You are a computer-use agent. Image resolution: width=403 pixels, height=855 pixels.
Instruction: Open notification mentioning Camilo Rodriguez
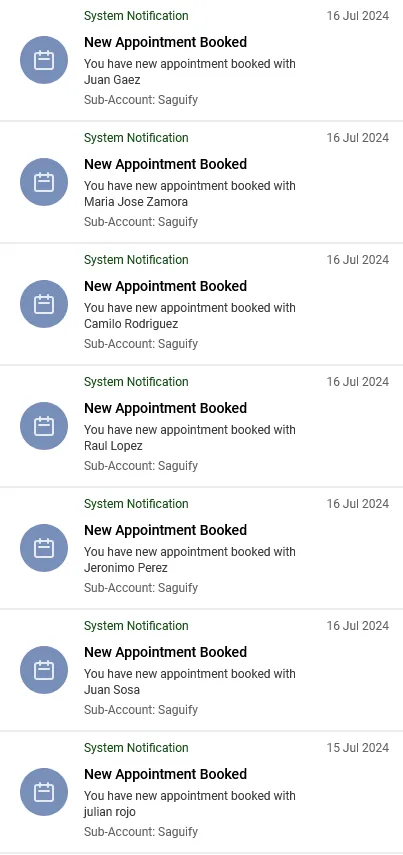(x=201, y=304)
